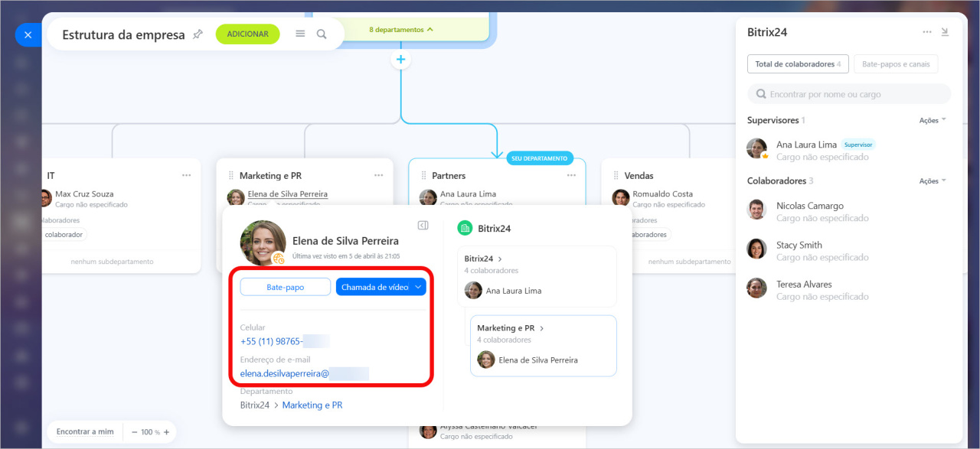
Task: Select Romualdo Costa in Vendas card
Action: click(663, 194)
